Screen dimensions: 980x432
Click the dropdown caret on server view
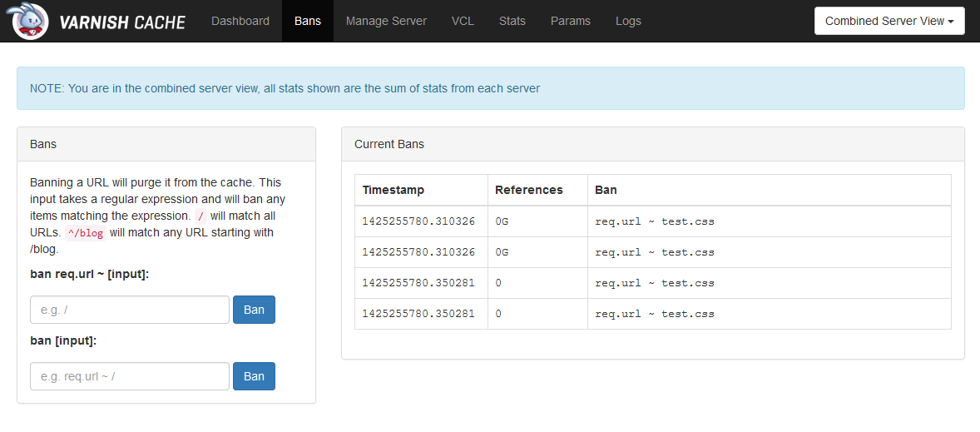[951, 22]
